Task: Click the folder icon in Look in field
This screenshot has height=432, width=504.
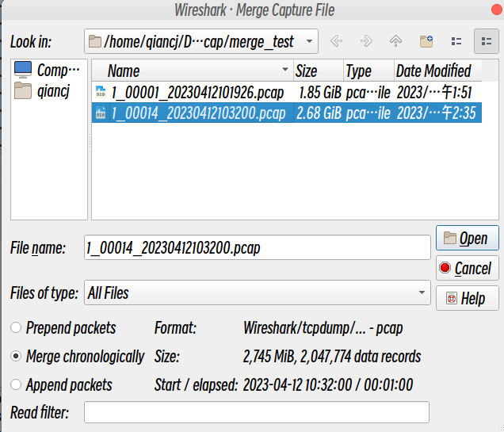Action: 95,41
